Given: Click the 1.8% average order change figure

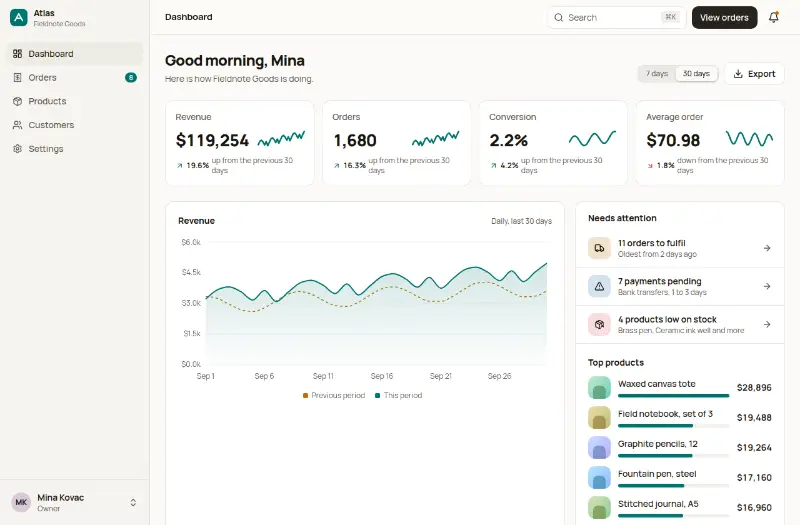Looking at the screenshot, I should (x=665, y=165).
